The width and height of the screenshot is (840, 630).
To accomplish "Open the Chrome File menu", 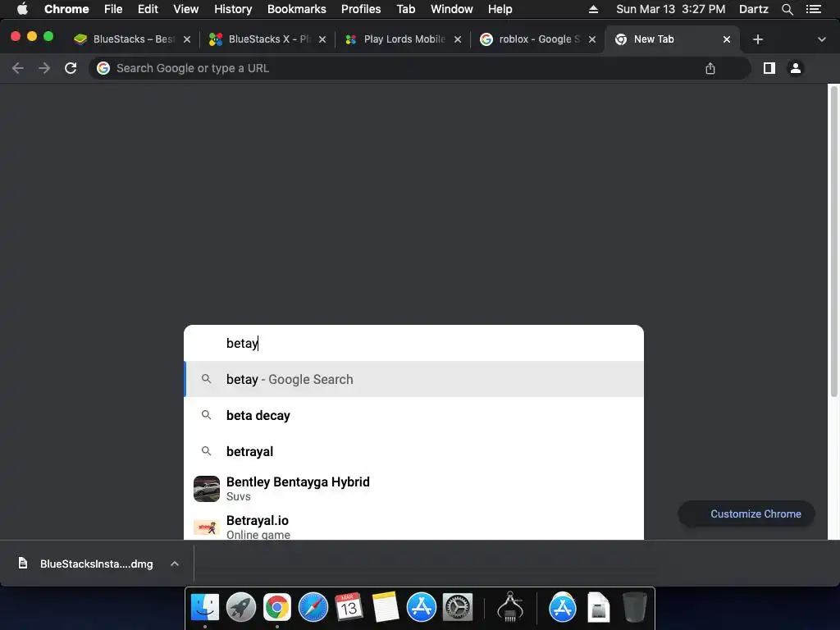I will click(x=113, y=9).
